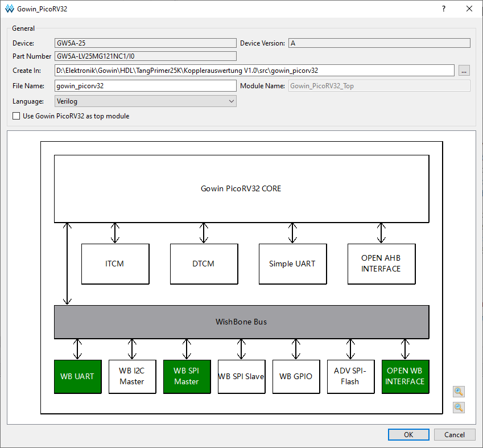Click the zoom in magnifier icon
Viewport: 483px width, 448px height.
[459, 392]
